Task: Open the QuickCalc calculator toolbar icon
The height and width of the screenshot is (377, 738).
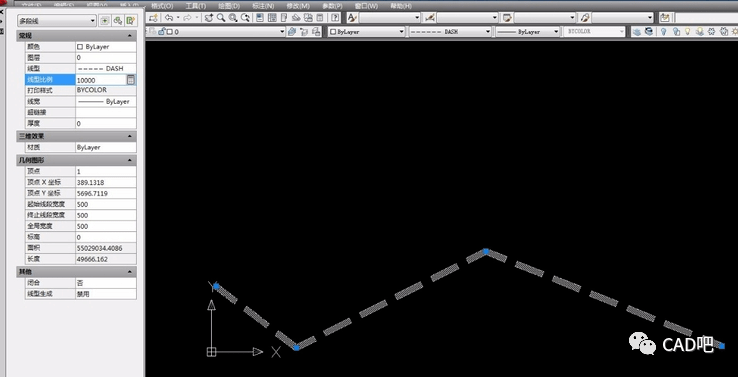Action: tap(320, 18)
